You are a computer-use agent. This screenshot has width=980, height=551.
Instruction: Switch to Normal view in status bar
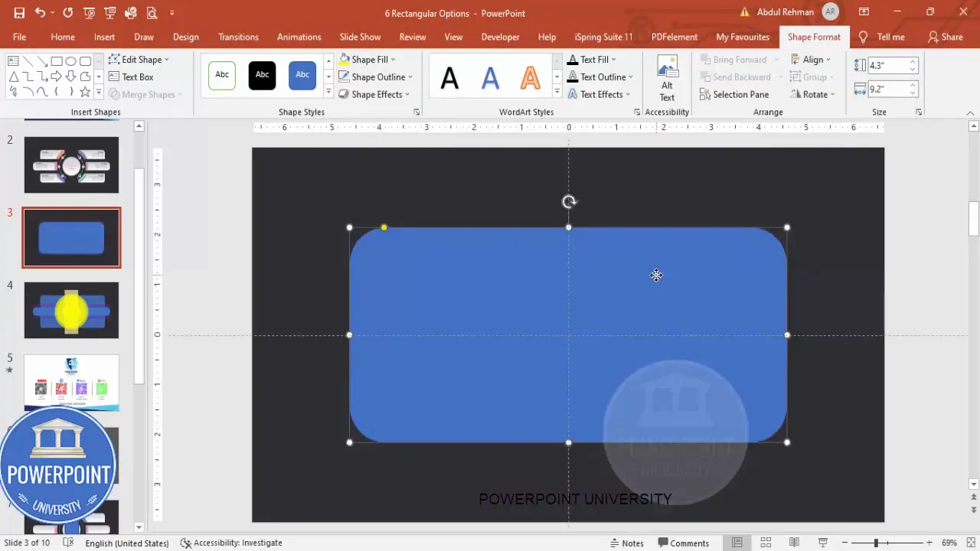point(737,543)
